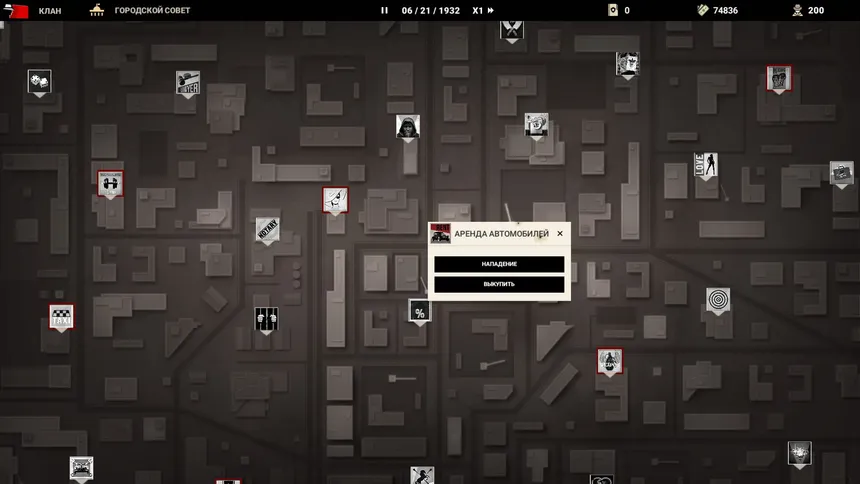Click the money icon beside 74836

tap(703, 10)
